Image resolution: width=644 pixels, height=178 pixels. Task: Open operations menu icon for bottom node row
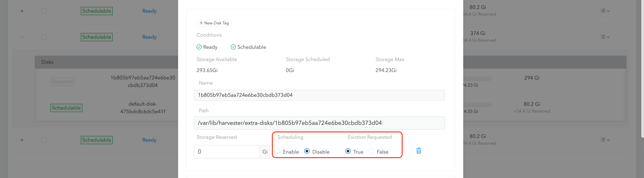(x=605, y=140)
